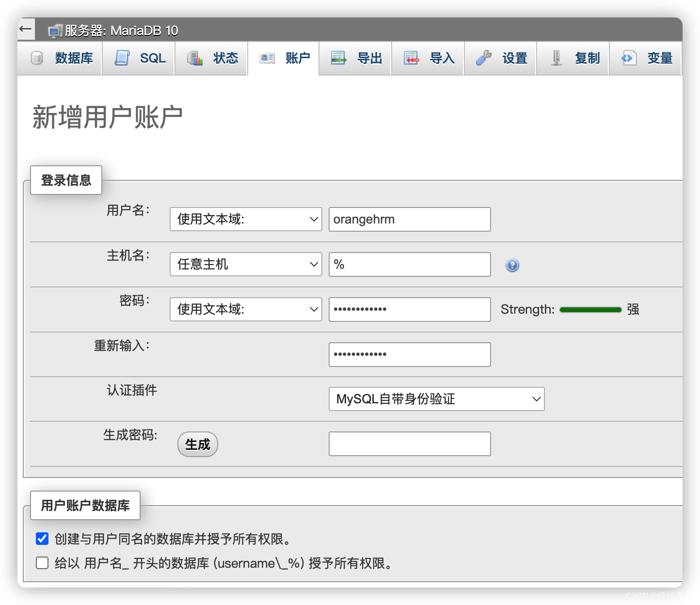This screenshot has width=700, height=605.
Task: Click the 重新输入: label
Action: (x=122, y=346)
